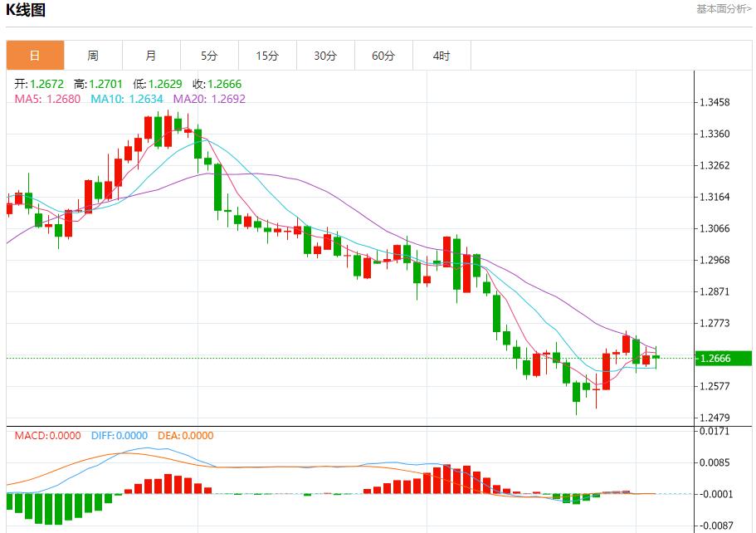Switch to the 4时 timeframe tab
Viewport: 756px width, 533px height.
[x=441, y=56]
